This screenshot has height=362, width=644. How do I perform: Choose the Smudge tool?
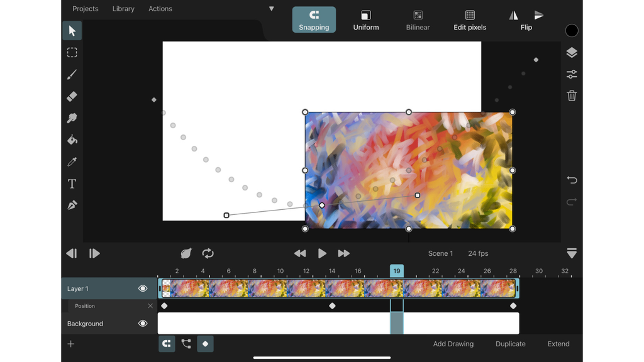click(x=72, y=118)
